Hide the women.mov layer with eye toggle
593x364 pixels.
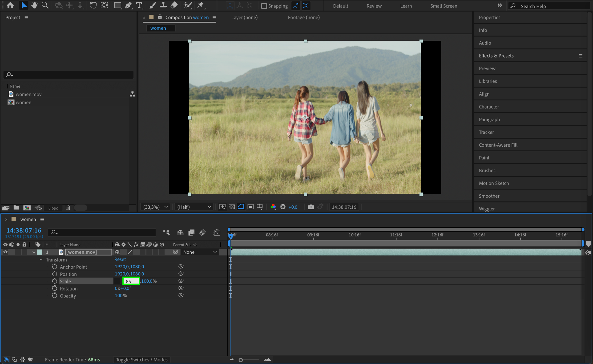(5, 252)
